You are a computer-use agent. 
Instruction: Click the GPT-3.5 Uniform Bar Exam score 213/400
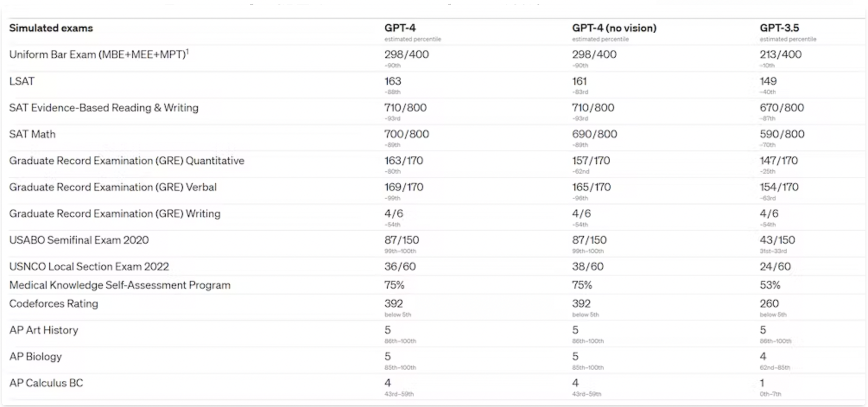780,54
